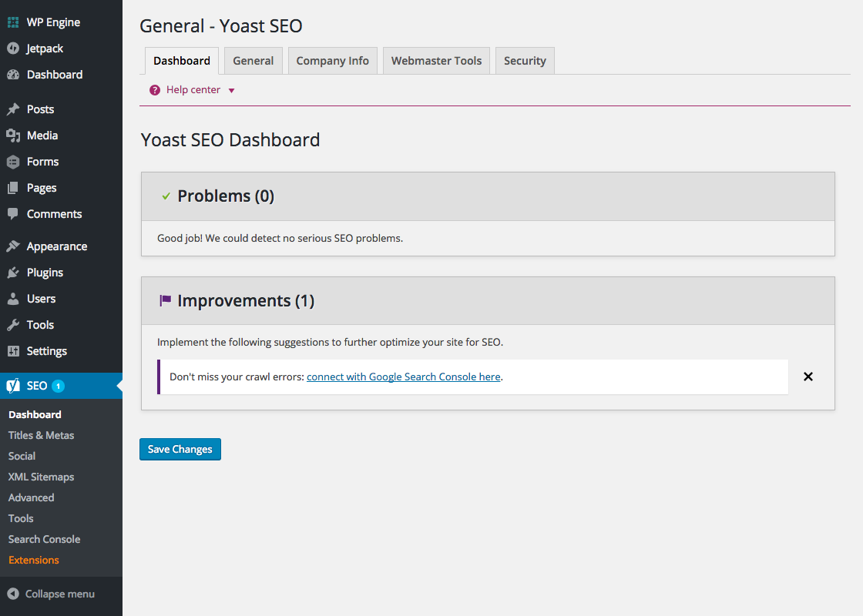This screenshot has width=863, height=616.
Task: Select SEO submenu Dashboard
Action: click(35, 415)
